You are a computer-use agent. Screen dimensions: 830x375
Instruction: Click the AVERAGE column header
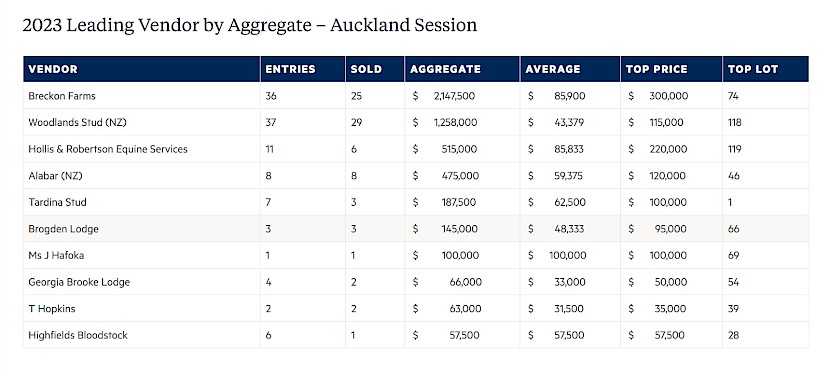tap(553, 69)
